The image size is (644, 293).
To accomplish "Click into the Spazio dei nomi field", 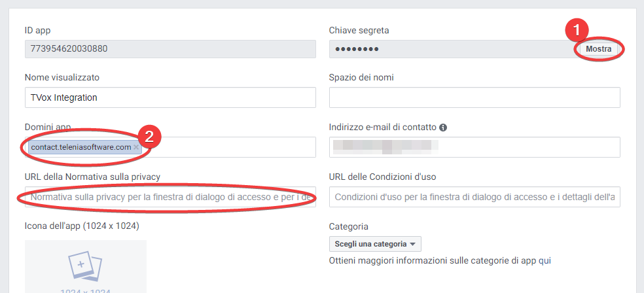I will point(474,97).
